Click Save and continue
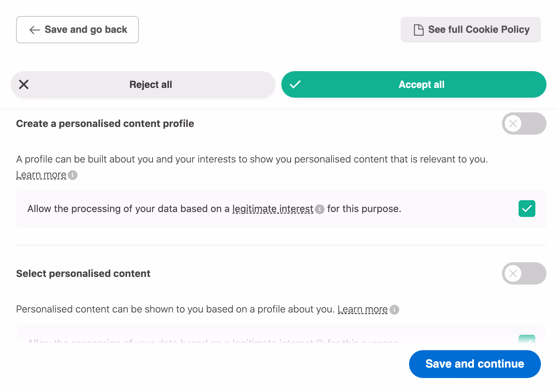 click(x=474, y=364)
